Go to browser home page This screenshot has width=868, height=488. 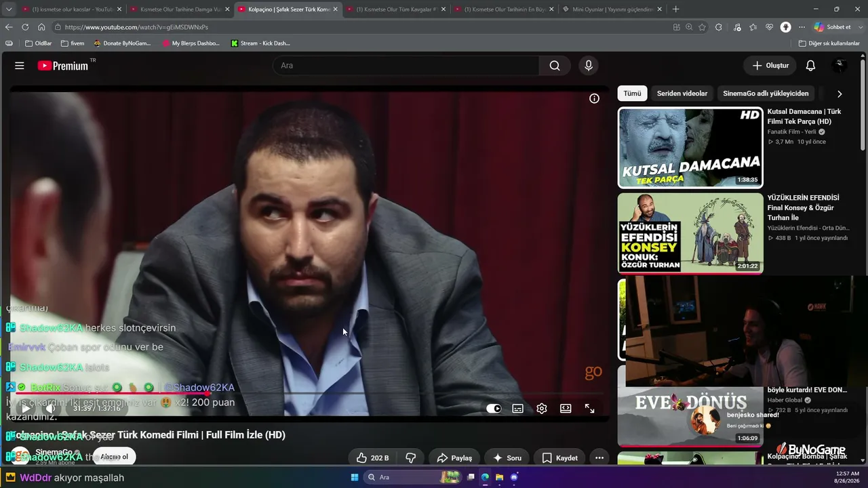coord(41,27)
